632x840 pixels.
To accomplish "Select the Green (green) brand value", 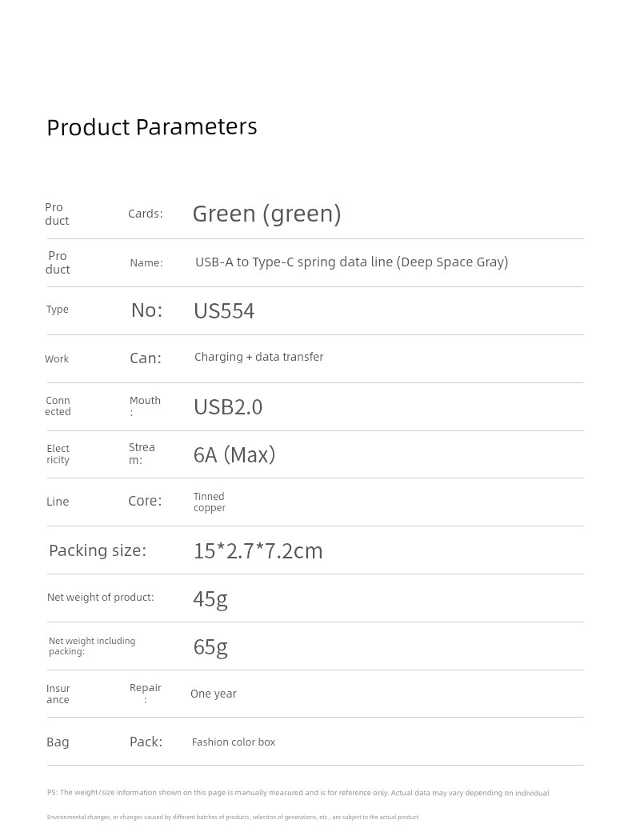I will [x=266, y=214].
